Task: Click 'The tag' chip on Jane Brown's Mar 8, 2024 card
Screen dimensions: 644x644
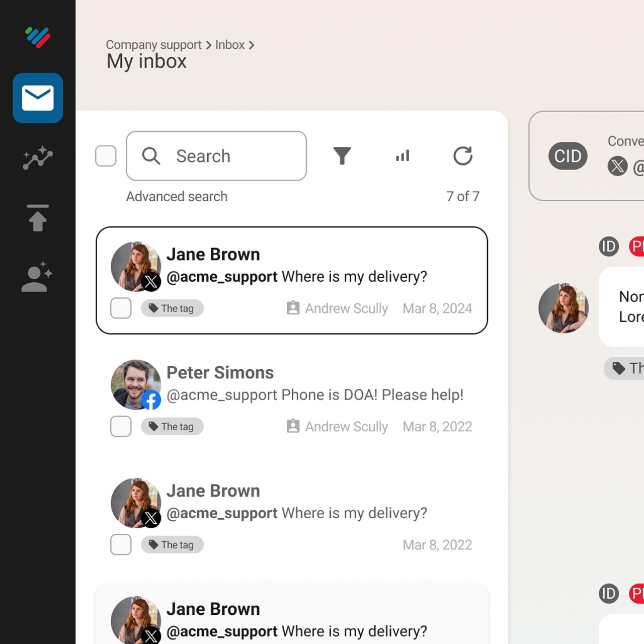Action: coord(172,308)
